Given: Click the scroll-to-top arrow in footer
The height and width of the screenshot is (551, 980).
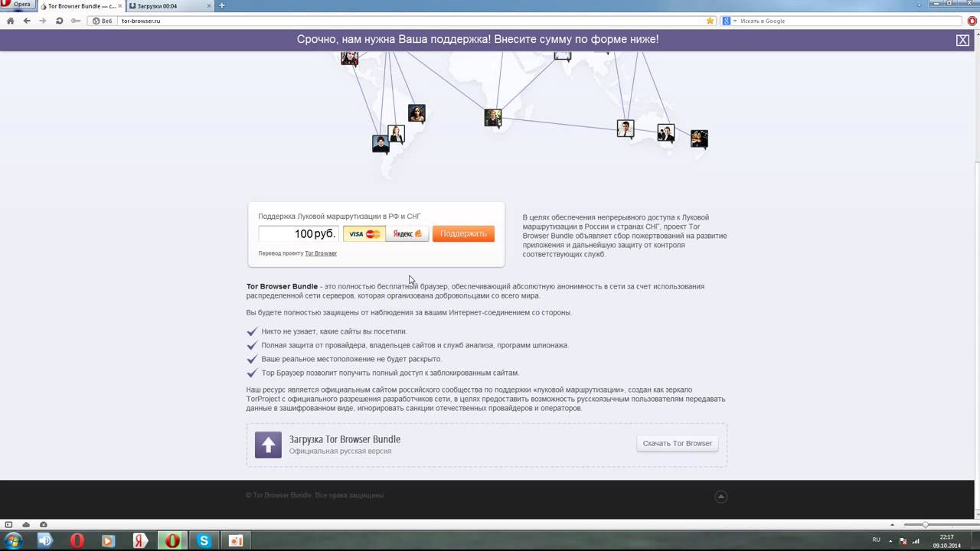Looking at the screenshot, I should (x=720, y=497).
